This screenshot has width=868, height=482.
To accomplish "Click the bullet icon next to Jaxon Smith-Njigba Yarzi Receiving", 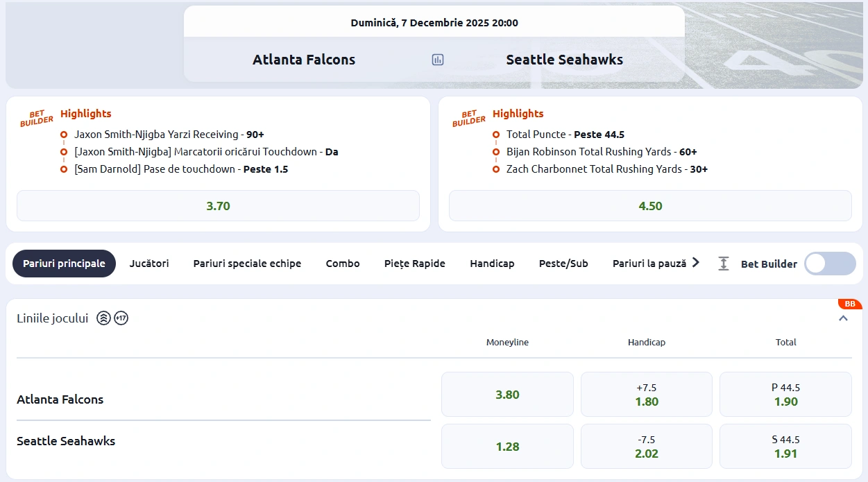I will [64, 134].
